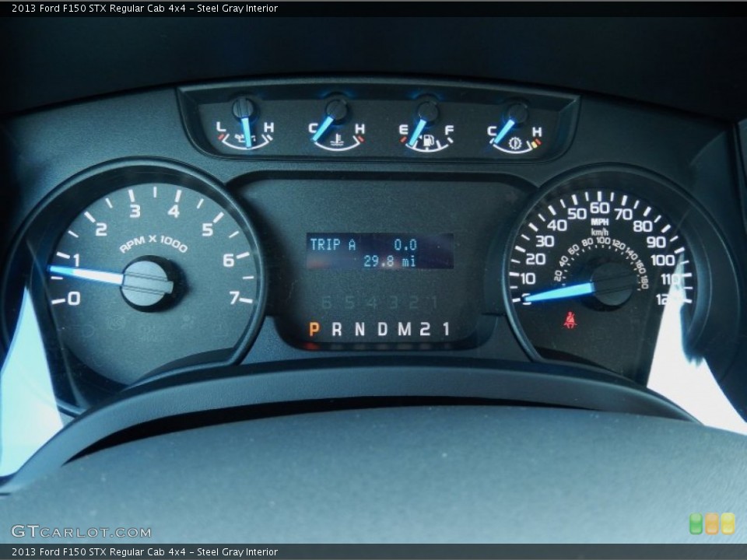Click the GTCARLOT.COM logo
This screenshot has width=747, height=560.
click(x=81, y=531)
